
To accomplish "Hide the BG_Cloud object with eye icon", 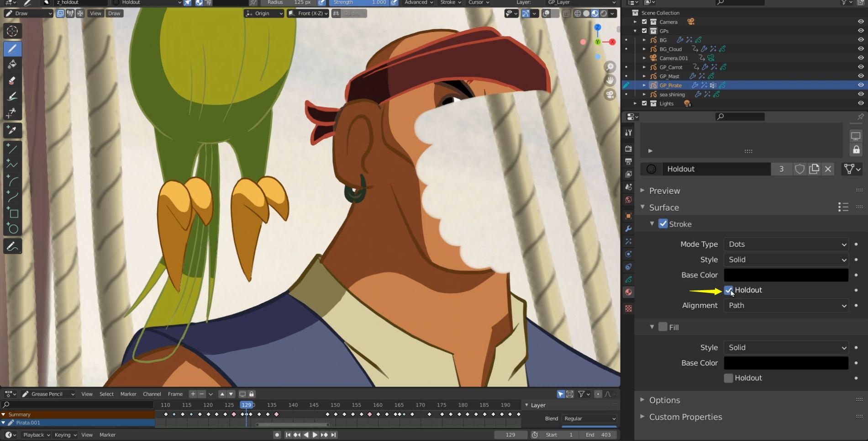I will coord(861,49).
